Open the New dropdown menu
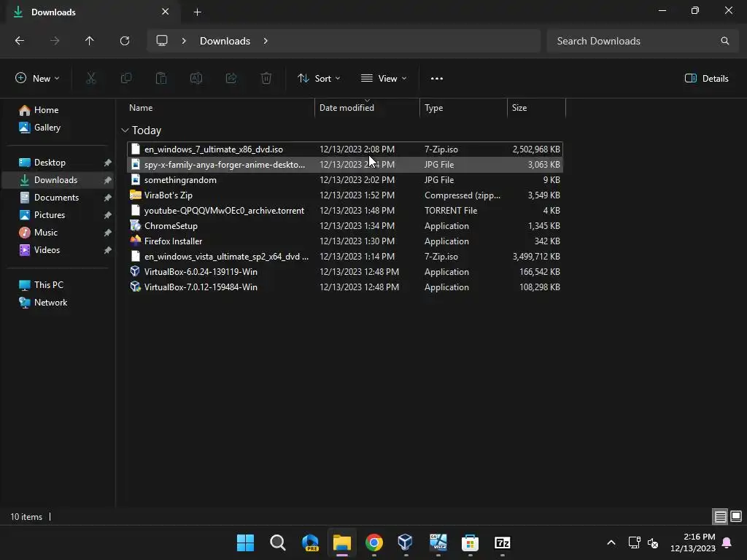The width and height of the screenshot is (747, 560). 37,79
